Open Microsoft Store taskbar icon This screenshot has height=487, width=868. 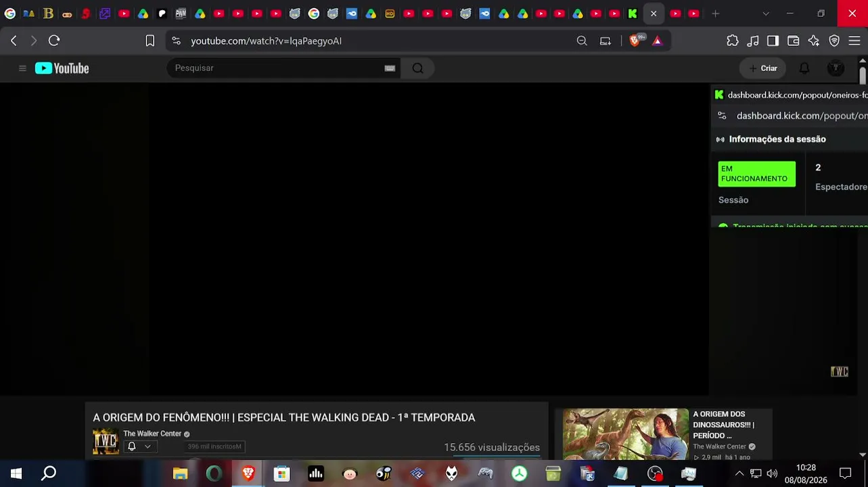(281, 473)
